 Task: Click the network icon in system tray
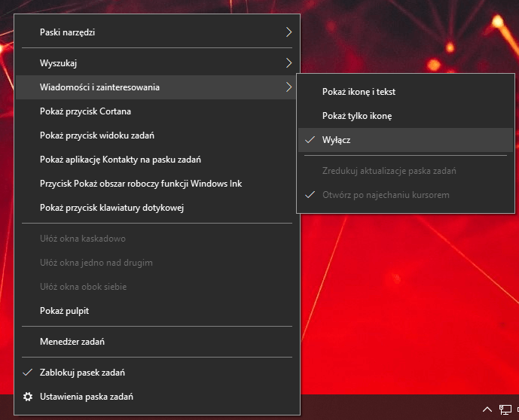(505, 409)
